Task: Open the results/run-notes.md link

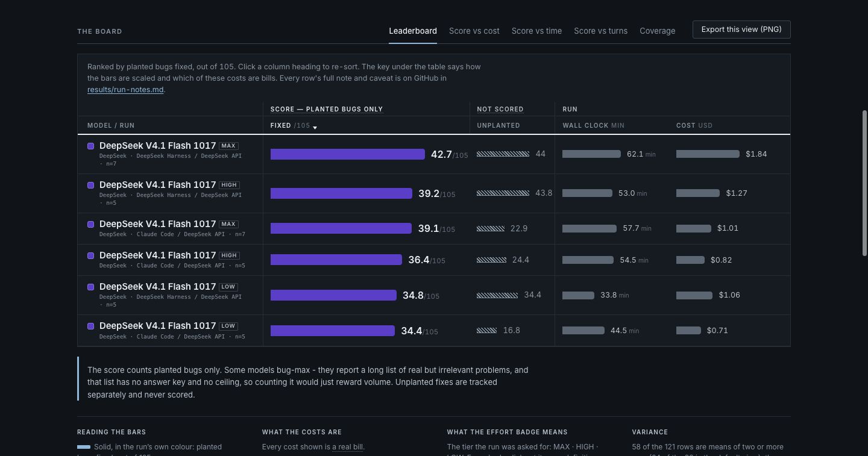Action: point(125,89)
